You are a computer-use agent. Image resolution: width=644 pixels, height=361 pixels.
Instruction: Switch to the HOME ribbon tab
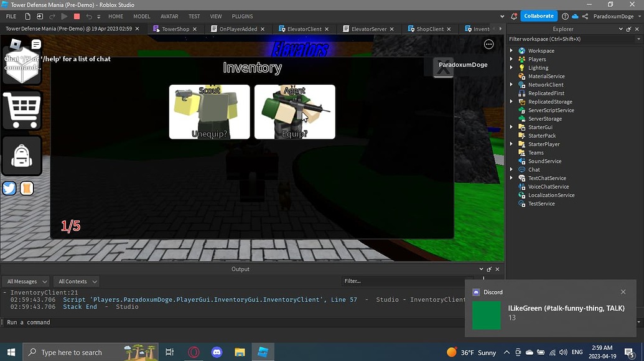(x=116, y=16)
